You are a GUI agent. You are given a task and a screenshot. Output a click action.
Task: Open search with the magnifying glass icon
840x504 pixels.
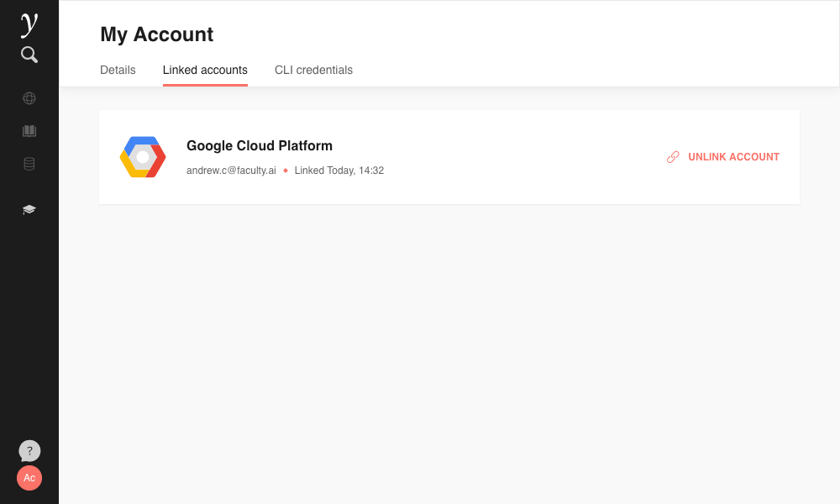click(x=29, y=55)
